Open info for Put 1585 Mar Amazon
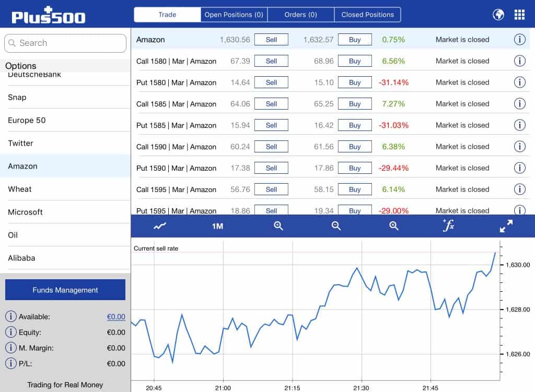This screenshot has height=392, width=535. click(519, 125)
